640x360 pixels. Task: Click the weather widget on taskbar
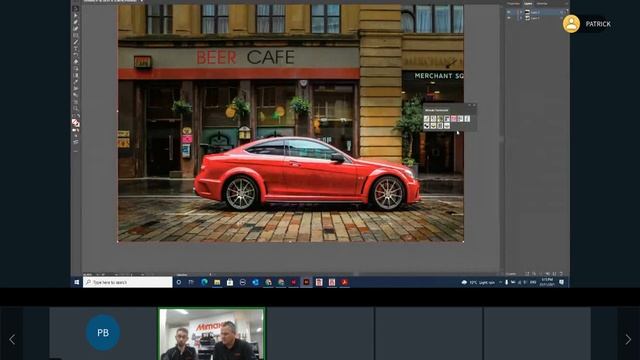tap(478, 282)
